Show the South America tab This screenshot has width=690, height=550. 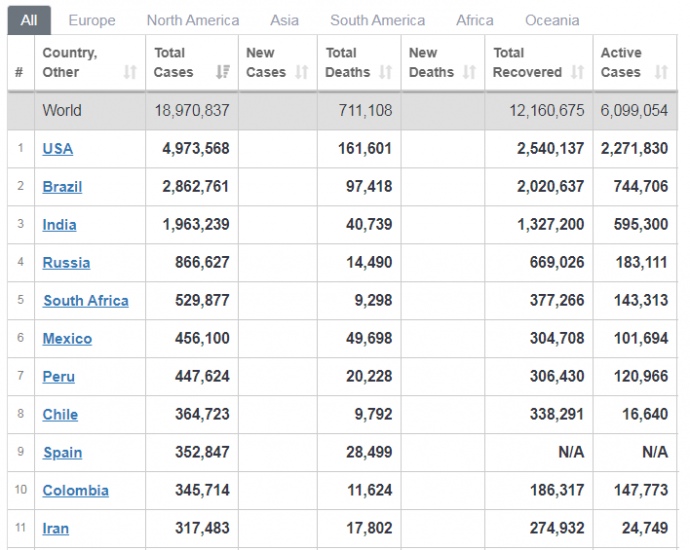(377, 20)
